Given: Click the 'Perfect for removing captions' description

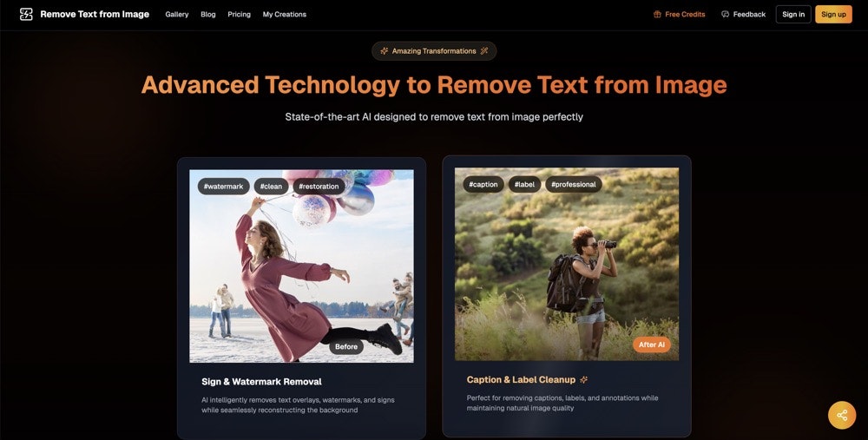Looking at the screenshot, I should point(562,403).
